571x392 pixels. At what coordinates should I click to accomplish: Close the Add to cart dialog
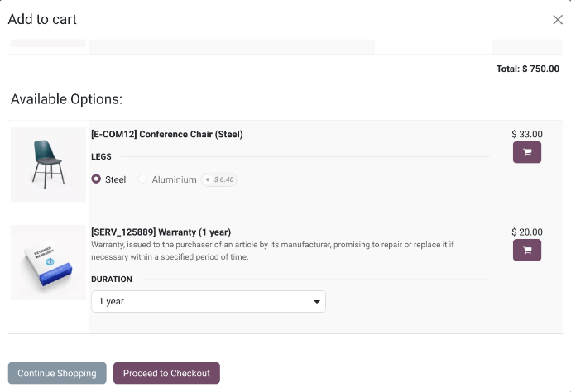[x=557, y=20]
